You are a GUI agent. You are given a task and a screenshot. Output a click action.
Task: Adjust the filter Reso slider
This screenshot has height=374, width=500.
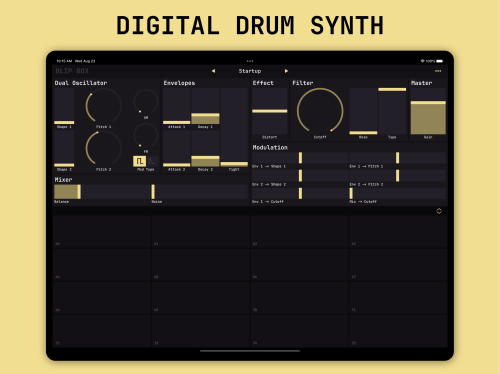click(x=363, y=111)
